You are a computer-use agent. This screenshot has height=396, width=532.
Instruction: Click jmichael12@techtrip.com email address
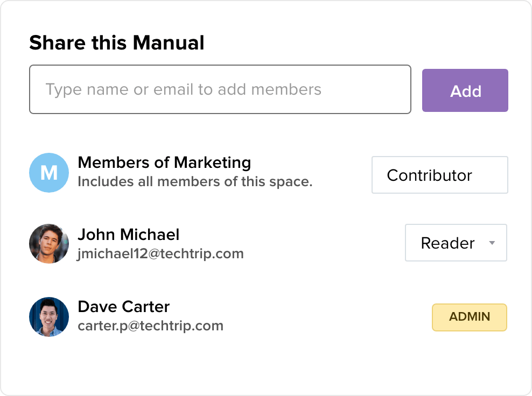tap(160, 253)
